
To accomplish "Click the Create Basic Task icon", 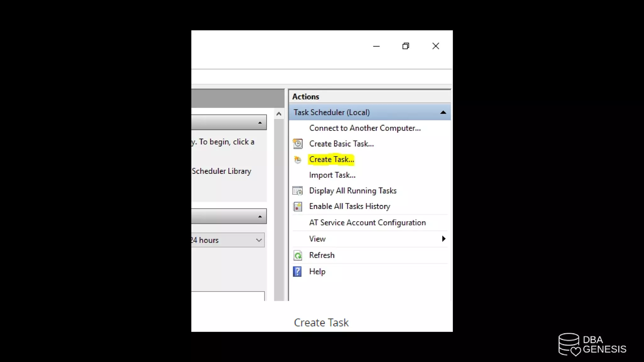I will pos(297,144).
